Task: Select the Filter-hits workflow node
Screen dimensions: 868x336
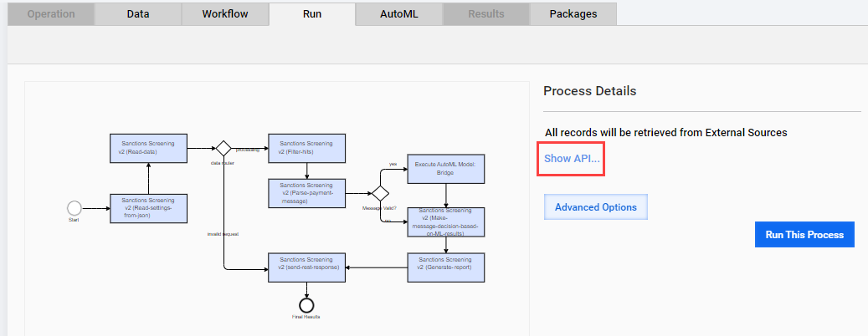Action: [x=306, y=148]
